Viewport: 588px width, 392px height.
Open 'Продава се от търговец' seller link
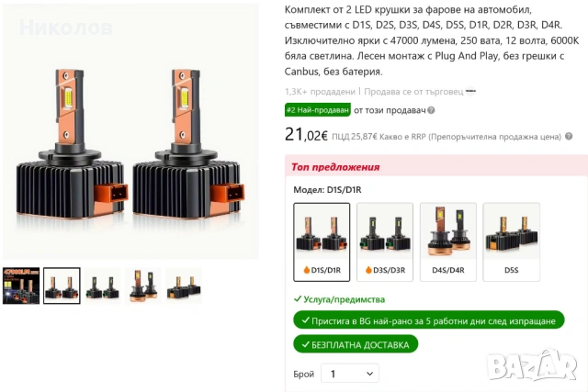point(413,92)
